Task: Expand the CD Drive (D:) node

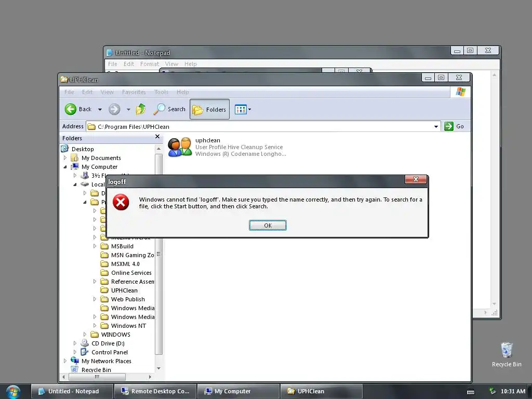Action: click(x=75, y=343)
